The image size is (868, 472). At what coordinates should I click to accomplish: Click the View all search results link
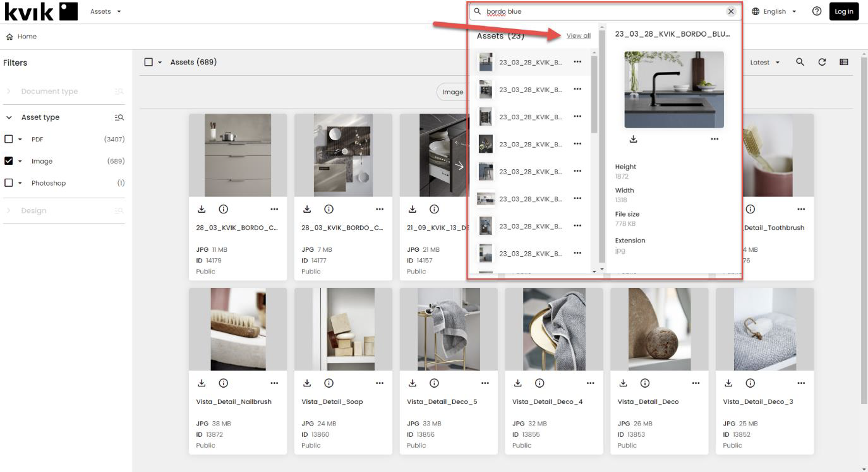pyautogui.click(x=578, y=36)
